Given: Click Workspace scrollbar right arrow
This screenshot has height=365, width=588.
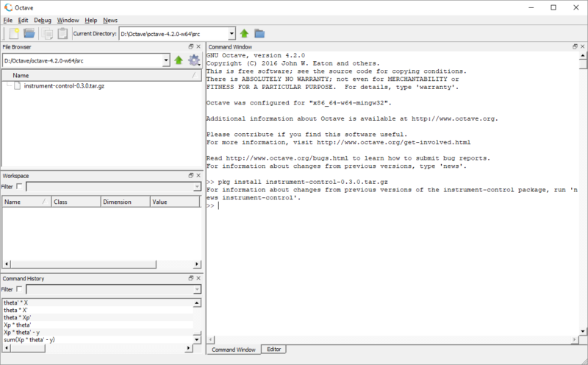Looking at the screenshot, I should (197, 264).
